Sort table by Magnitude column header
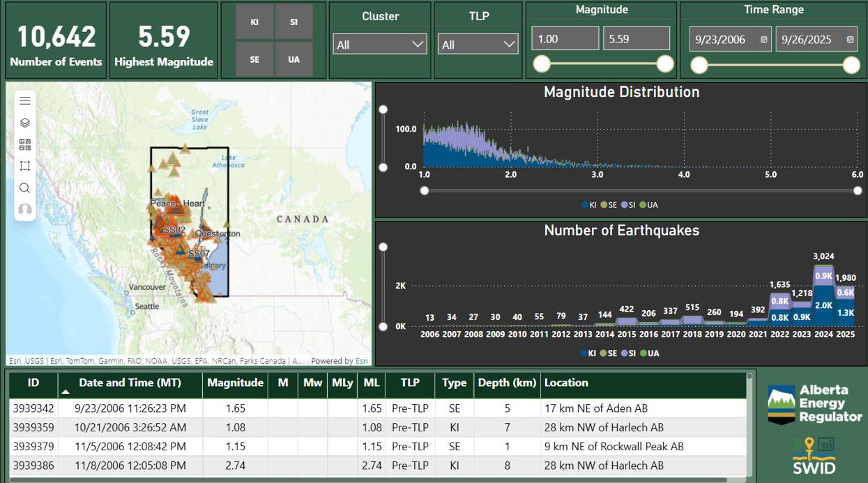This screenshot has width=868, height=483. [235, 383]
